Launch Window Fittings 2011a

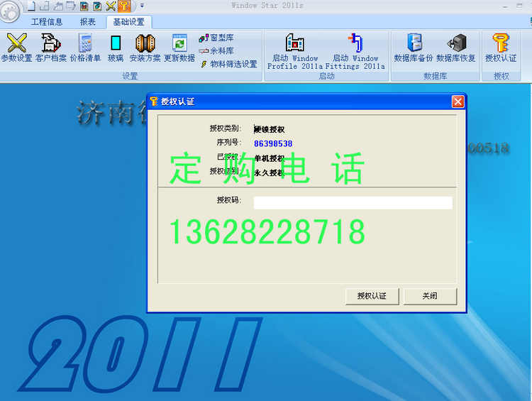click(x=355, y=51)
